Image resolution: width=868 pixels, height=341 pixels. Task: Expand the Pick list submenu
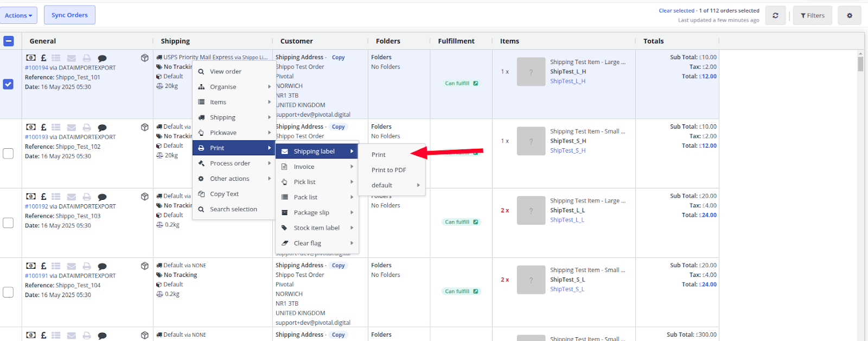pyautogui.click(x=317, y=181)
